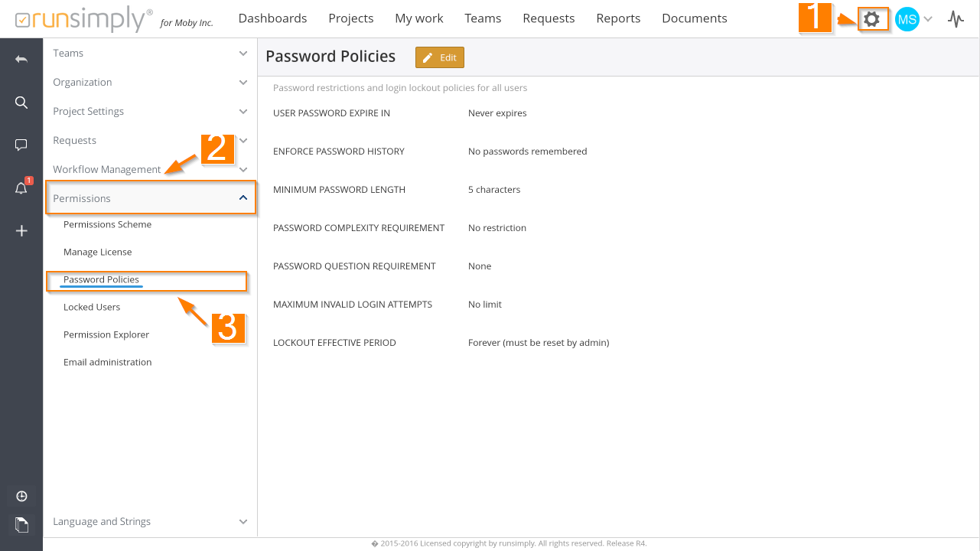980x551 pixels.
Task: Open Permission Explorer
Action: point(106,334)
